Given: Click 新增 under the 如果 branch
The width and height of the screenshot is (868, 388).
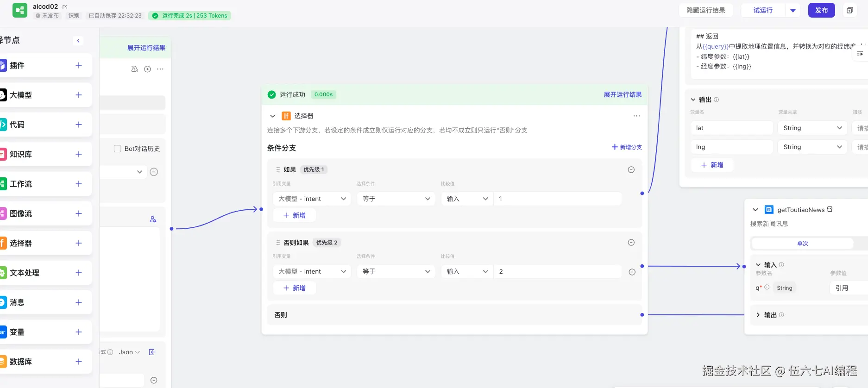Looking at the screenshot, I should click(295, 215).
